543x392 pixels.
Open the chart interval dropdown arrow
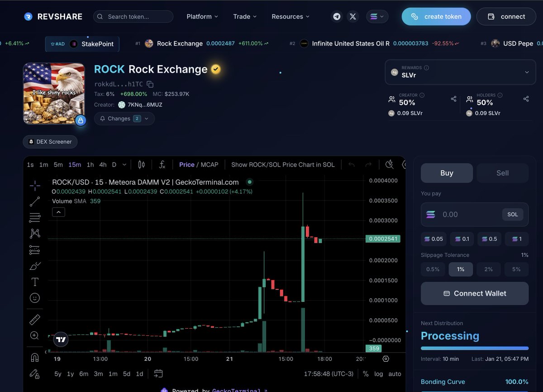point(124,165)
